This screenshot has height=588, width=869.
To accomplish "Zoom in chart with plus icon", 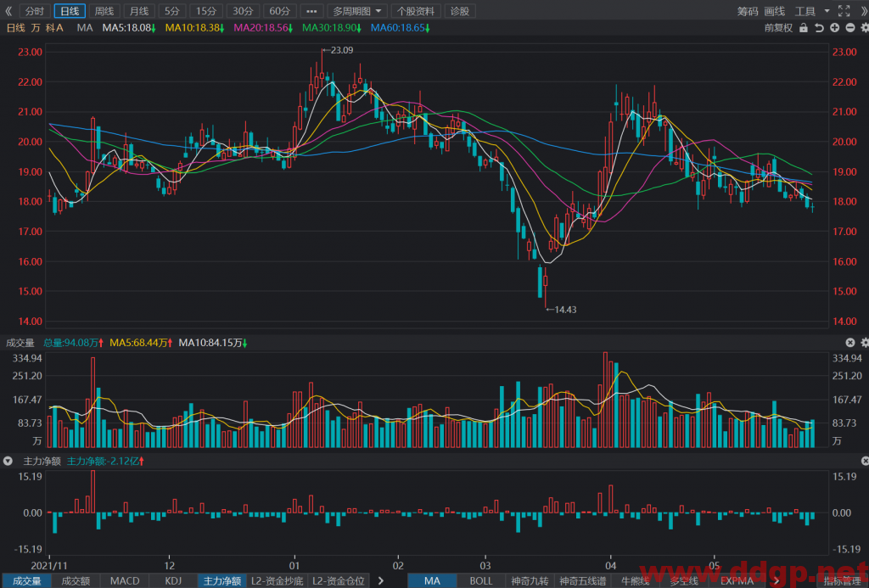I will click(835, 28).
